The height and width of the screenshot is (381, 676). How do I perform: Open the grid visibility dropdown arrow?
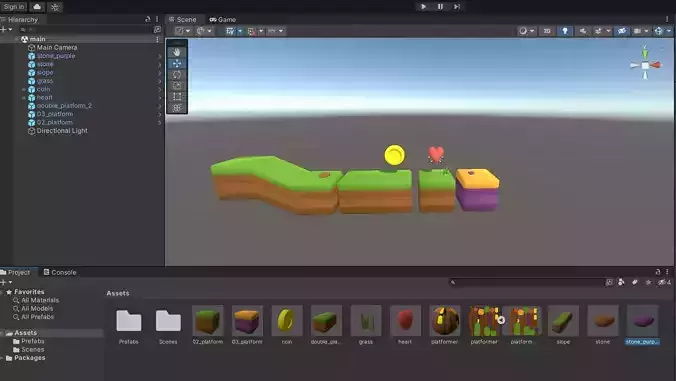click(240, 31)
